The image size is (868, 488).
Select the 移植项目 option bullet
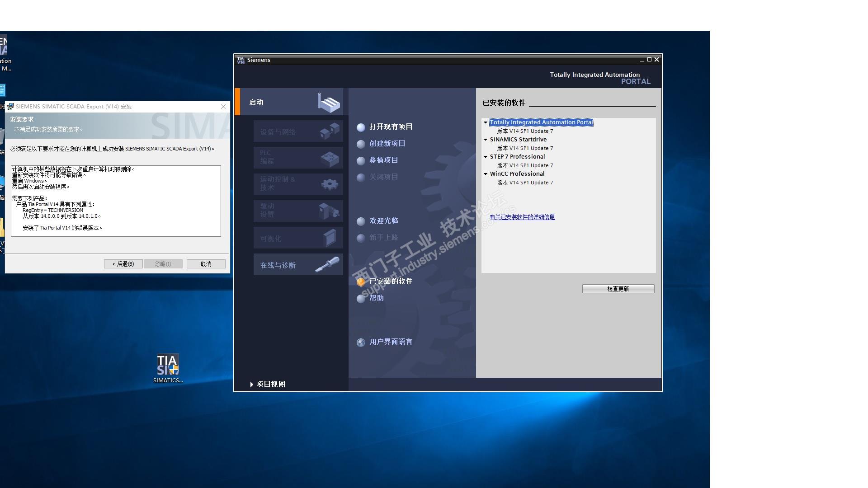361,161
